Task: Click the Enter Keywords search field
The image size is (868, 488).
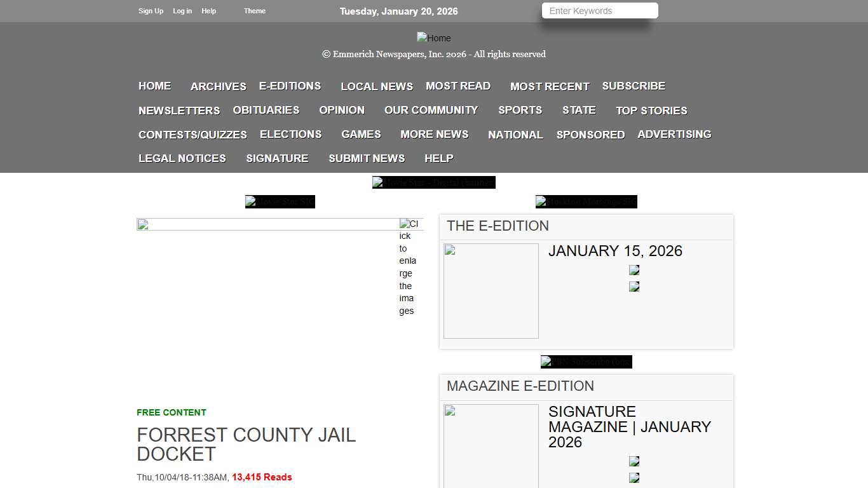Action: (x=598, y=11)
